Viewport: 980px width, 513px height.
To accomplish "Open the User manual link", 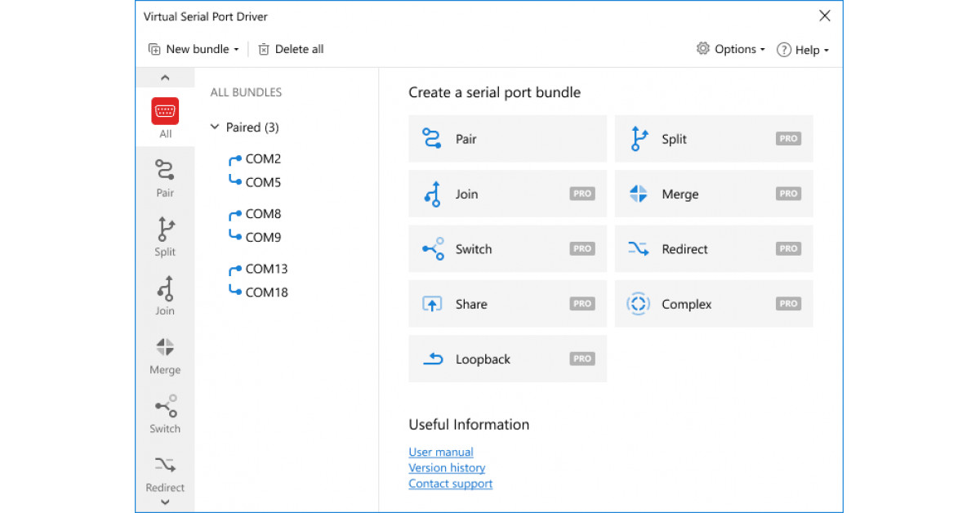I will [x=440, y=452].
